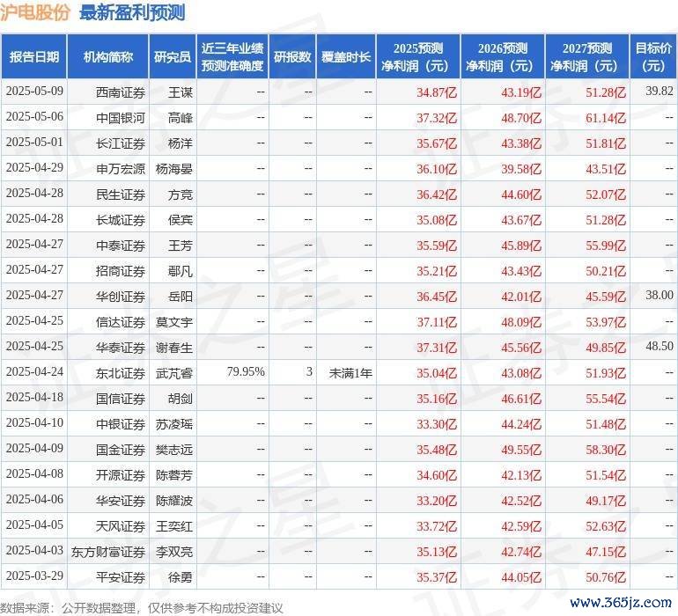The image size is (678, 616).
Task: Click 2026 forecast value 49.55亿
Action: click(521, 450)
